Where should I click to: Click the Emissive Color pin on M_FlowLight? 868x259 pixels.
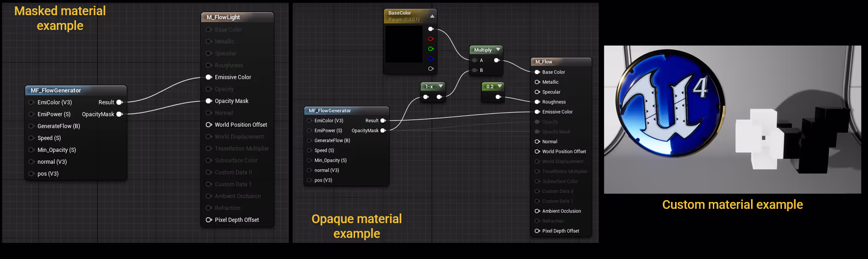click(x=209, y=77)
